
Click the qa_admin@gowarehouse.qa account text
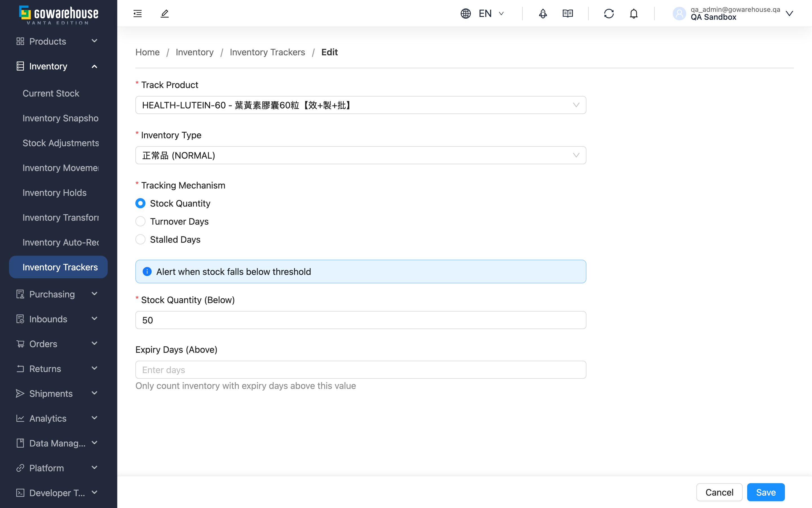pyautogui.click(x=735, y=9)
